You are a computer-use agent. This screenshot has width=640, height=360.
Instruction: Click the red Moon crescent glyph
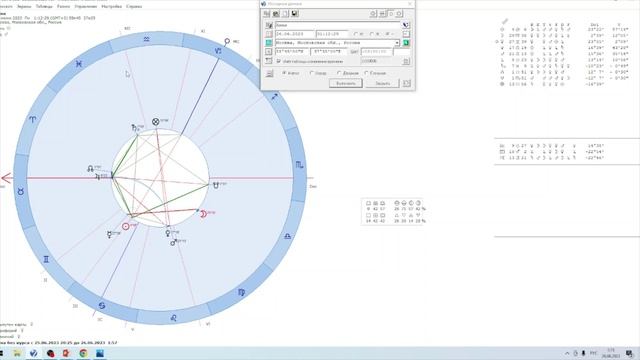(203, 213)
